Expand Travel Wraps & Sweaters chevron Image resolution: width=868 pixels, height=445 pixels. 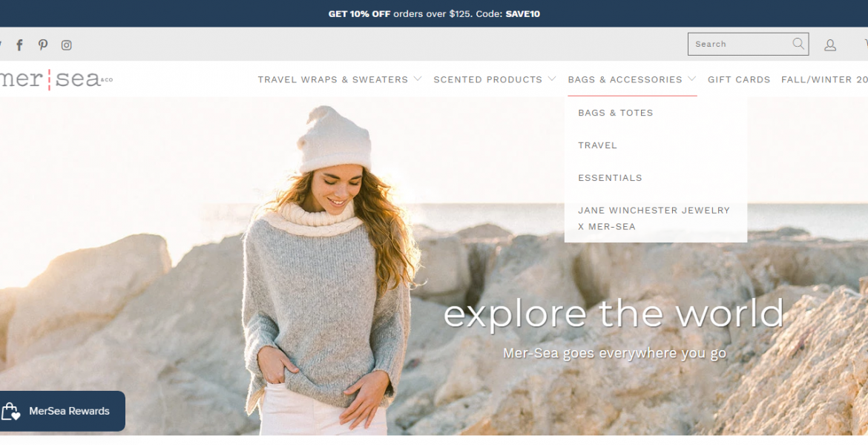pos(418,79)
